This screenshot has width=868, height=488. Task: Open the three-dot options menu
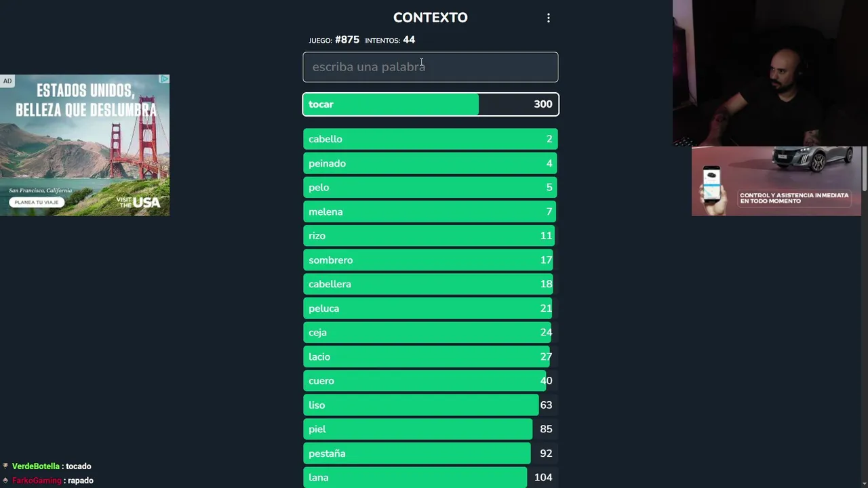(x=549, y=18)
